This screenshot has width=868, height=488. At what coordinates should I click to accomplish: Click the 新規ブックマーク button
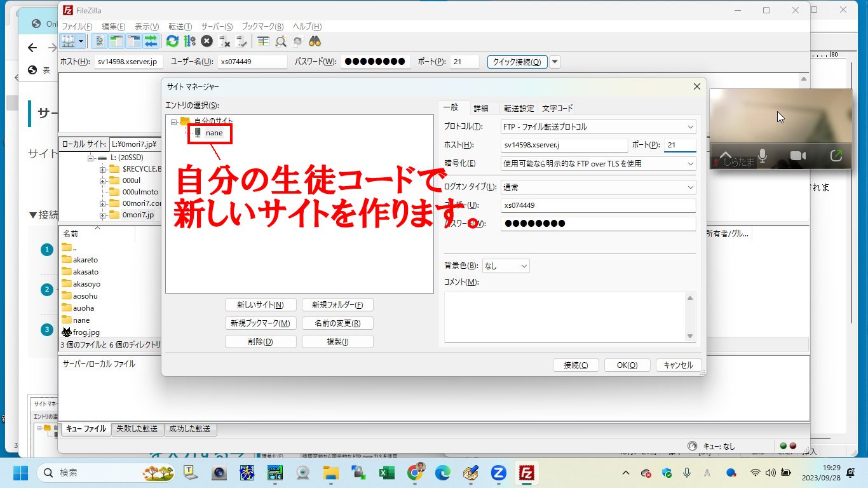(261, 323)
